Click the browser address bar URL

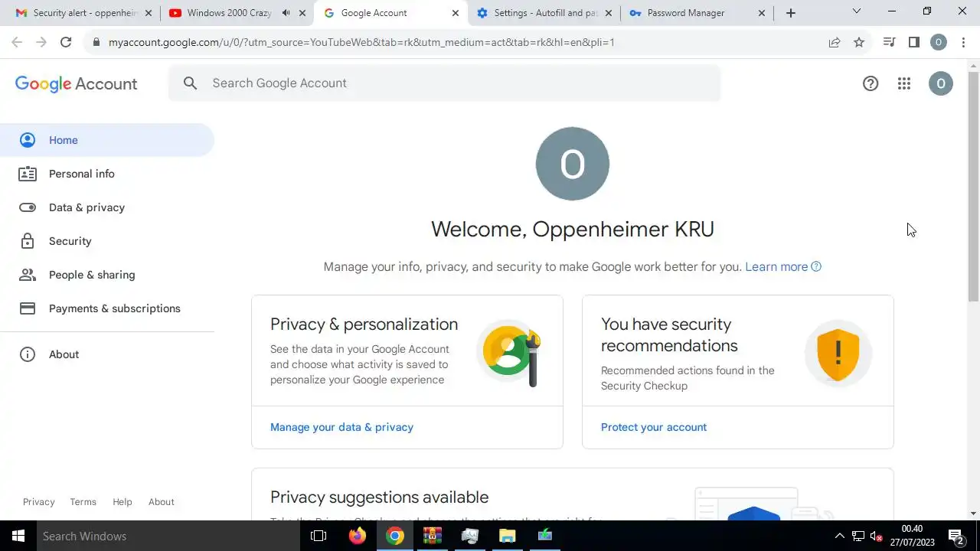pyautogui.click(x=361, y=42)
